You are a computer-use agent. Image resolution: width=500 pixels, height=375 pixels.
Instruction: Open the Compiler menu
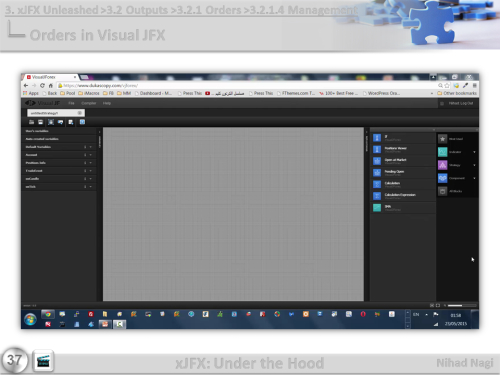(89, 103)
